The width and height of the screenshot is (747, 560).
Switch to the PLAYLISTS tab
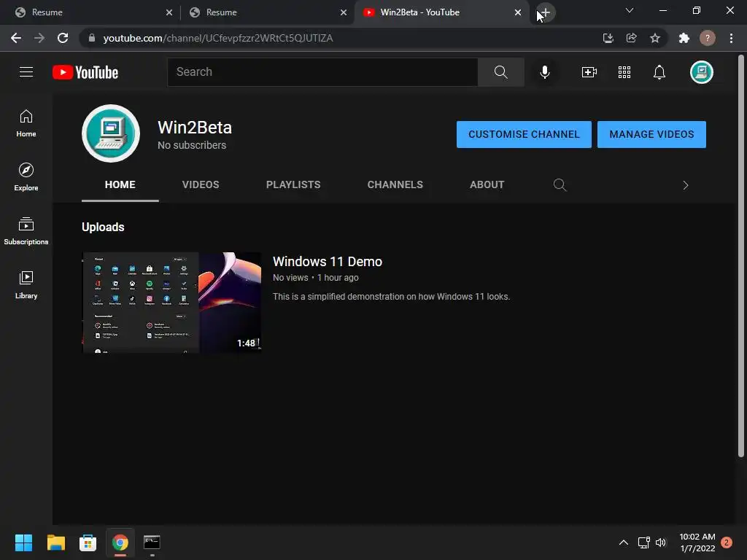tap(293, 184)
